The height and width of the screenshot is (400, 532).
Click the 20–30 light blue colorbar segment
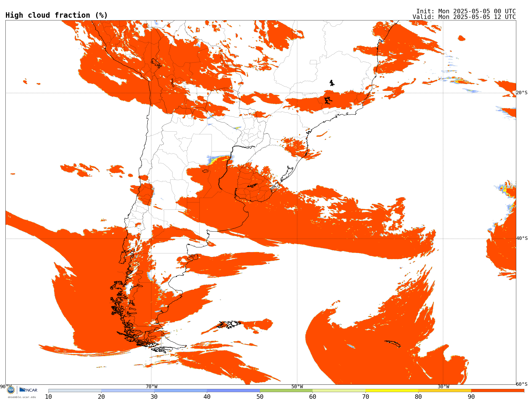pyautogui.click(x=128, y=391)
